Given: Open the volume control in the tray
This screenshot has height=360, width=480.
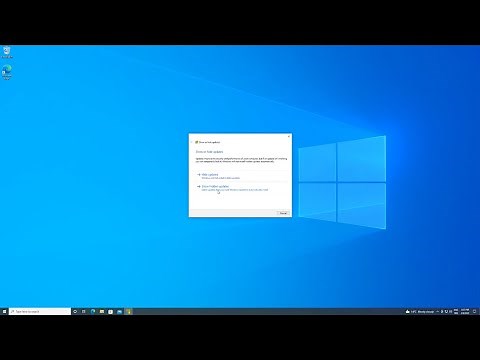Looking at the screenshot, I should tap(451, 312).
